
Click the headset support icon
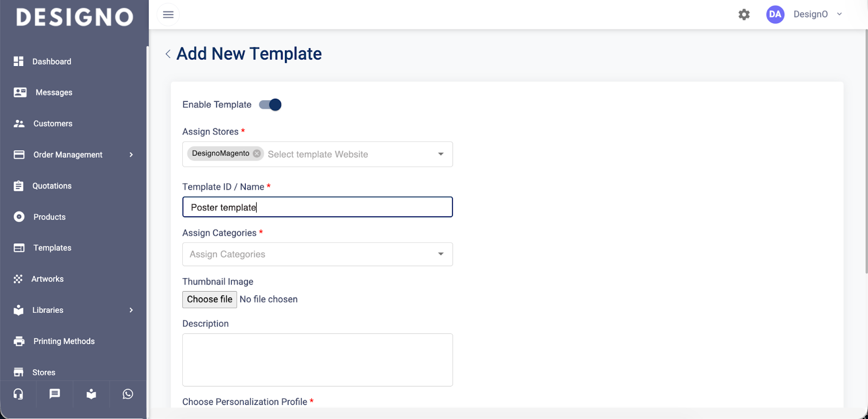click(x=18, y=394)
